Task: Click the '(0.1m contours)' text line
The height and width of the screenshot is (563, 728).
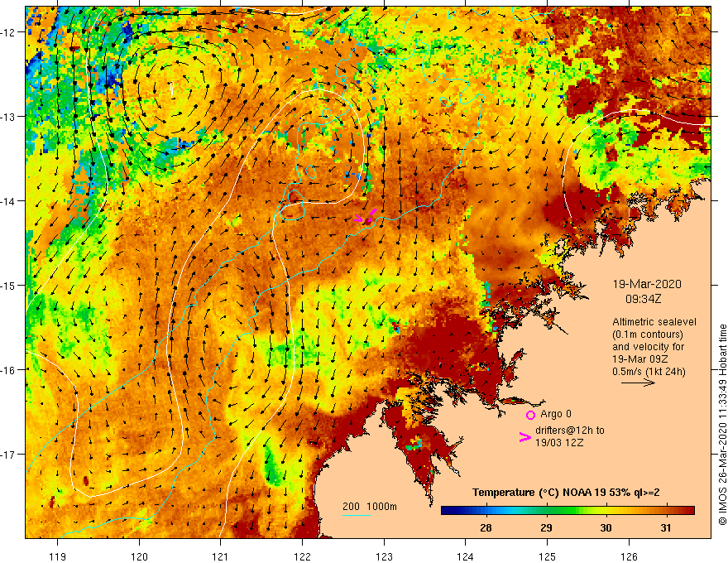Action: [648, 334]
